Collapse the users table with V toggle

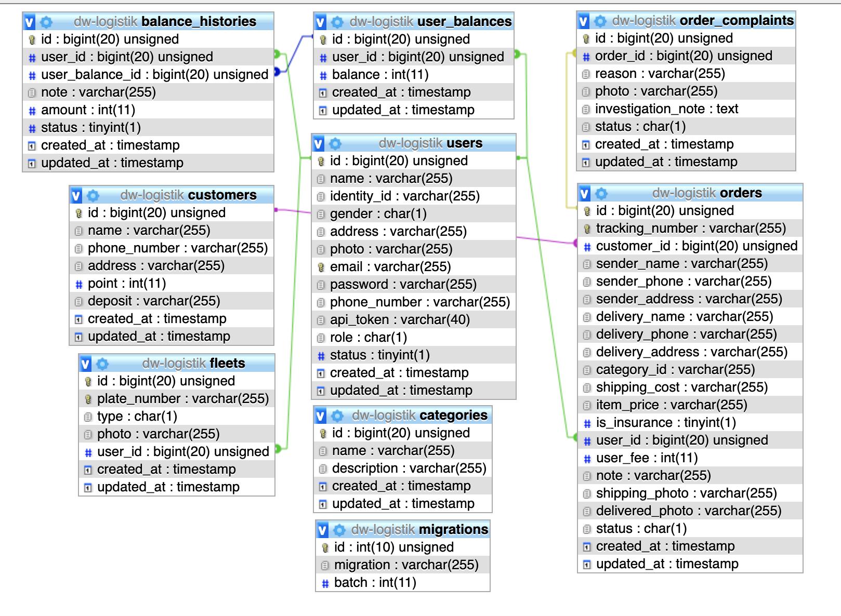pos(319,143)
